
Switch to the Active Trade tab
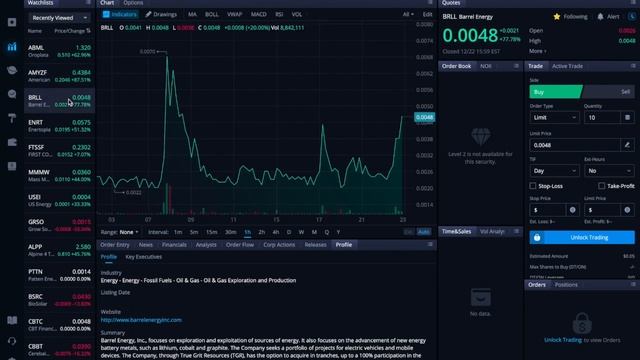click(567, 66)
